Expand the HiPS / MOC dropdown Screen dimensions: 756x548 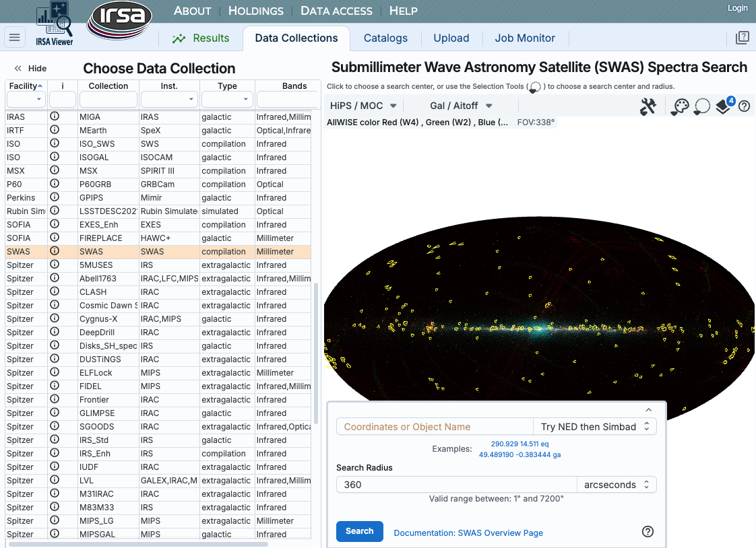tap(363, 106)
